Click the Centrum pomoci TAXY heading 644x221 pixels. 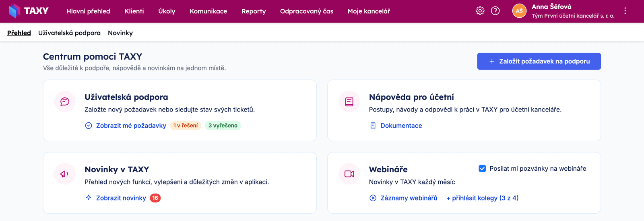click(93, 57)
